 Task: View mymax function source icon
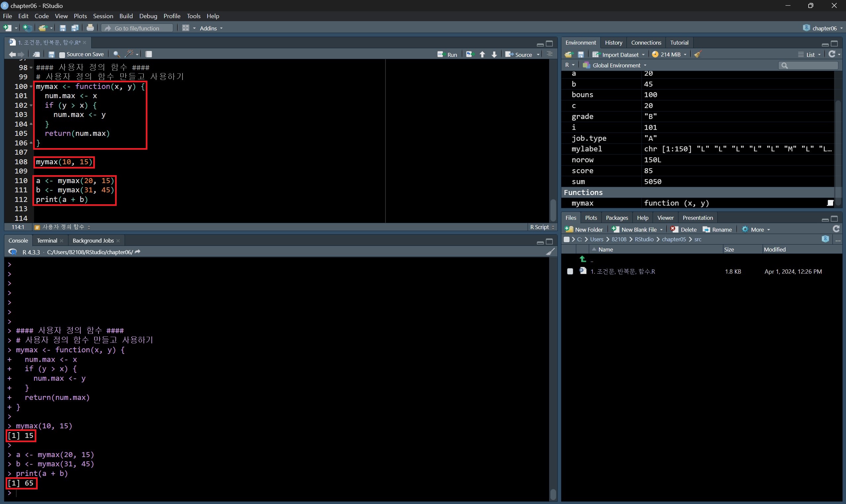[x=830, y=203]
